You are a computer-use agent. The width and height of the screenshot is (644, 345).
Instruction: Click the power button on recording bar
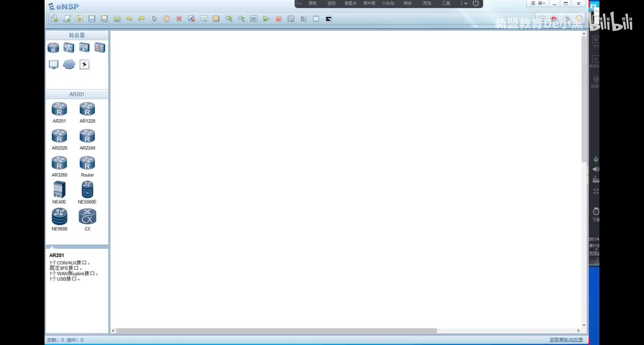[476, 3]
